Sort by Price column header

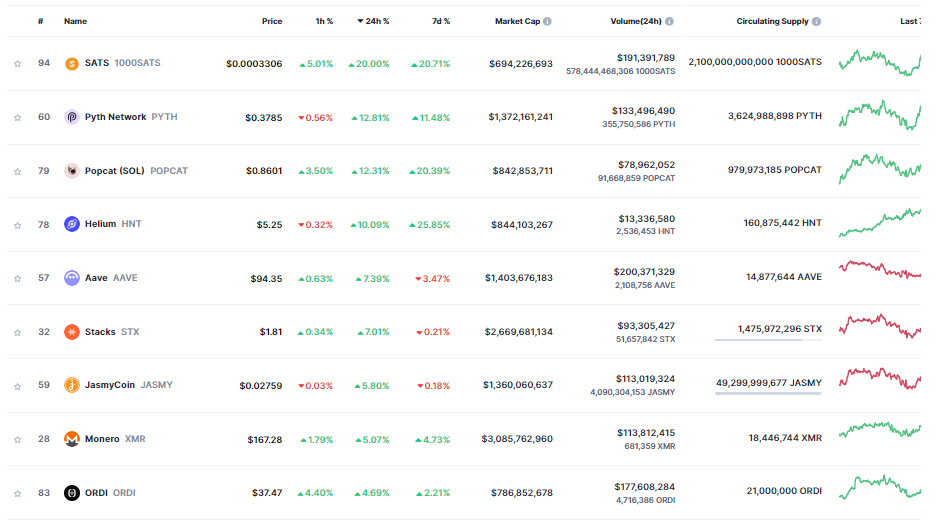[272, 21]
